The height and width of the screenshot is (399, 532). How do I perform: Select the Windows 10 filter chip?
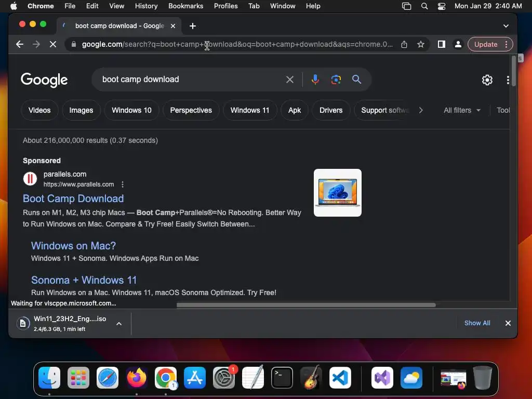(131, 110)
